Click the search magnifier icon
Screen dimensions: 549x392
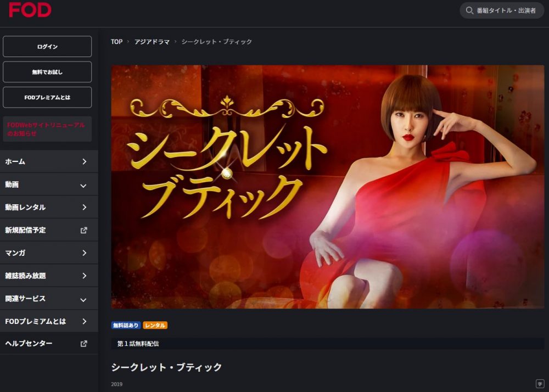pyautogui.click(x=469, y=10)
